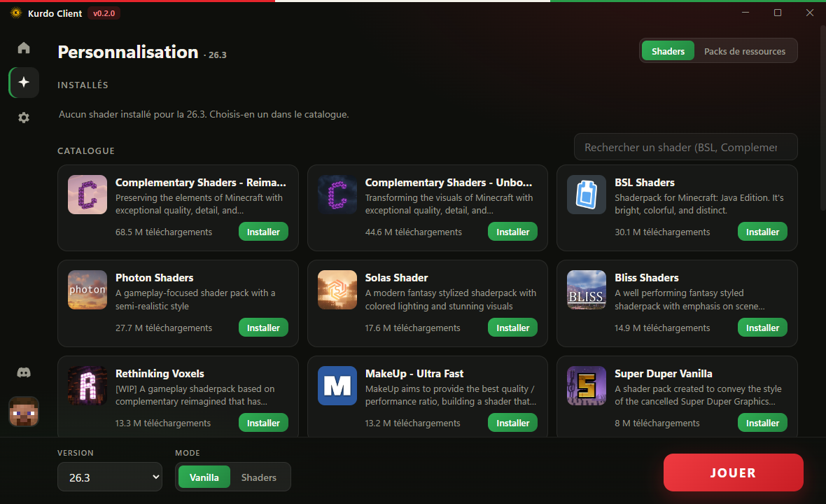Screen dimensions: 826x504
Task: Click the 30.1 M téléchargements text
Action: tap(662, 232)
